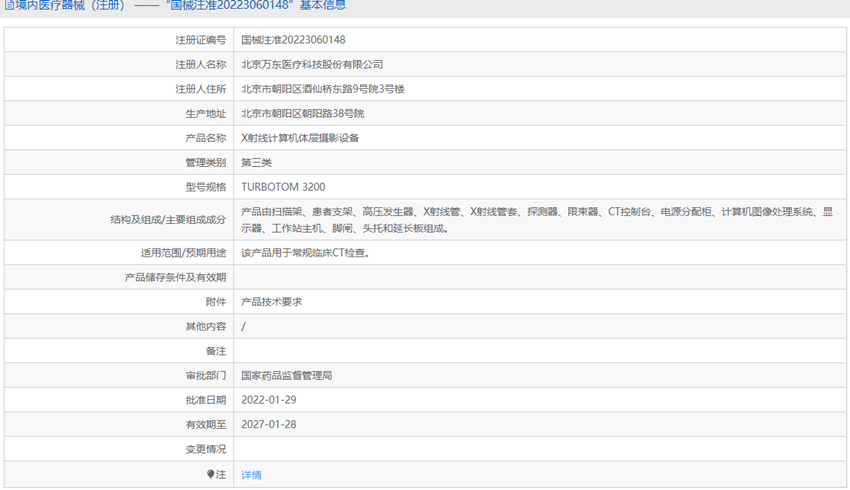Image resolution: width=850 pixels, height=490 pixels.
Task: Select approval date 2022-01-29
Action: tap(269, 400)
